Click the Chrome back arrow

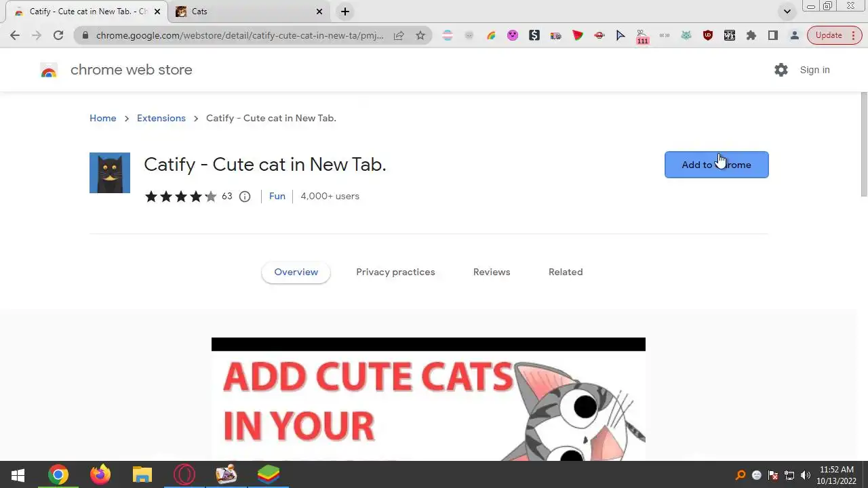15,35
